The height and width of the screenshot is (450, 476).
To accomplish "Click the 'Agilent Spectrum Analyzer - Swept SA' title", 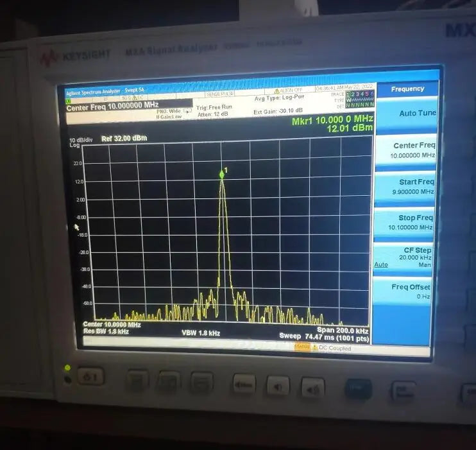I will click(105, 91).
